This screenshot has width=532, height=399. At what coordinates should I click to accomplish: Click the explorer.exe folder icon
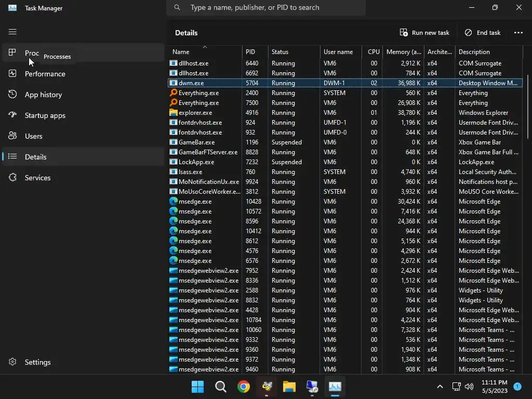point(174,112)
